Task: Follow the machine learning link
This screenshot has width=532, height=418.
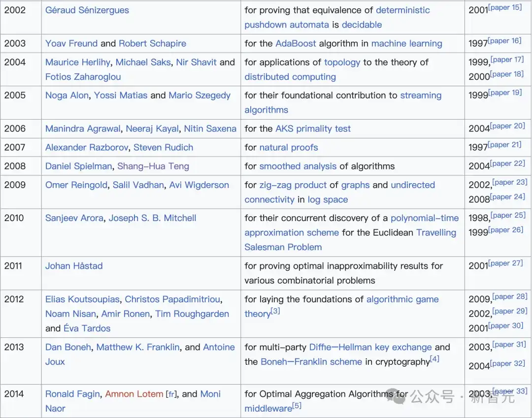Action: (x=407, y=43)
